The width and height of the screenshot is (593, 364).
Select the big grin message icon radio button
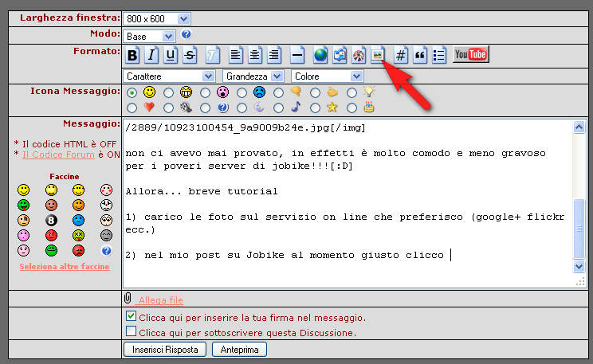coord(169,92)
